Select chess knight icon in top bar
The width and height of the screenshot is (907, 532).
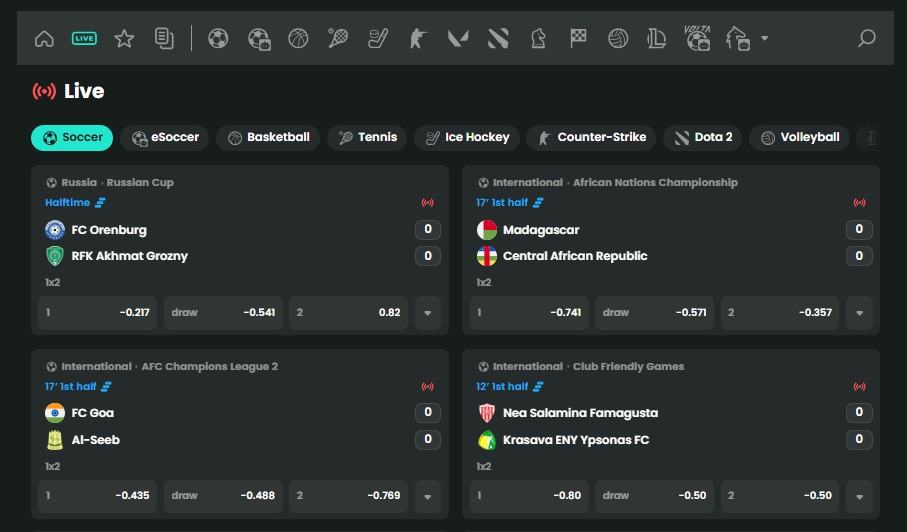539,39
